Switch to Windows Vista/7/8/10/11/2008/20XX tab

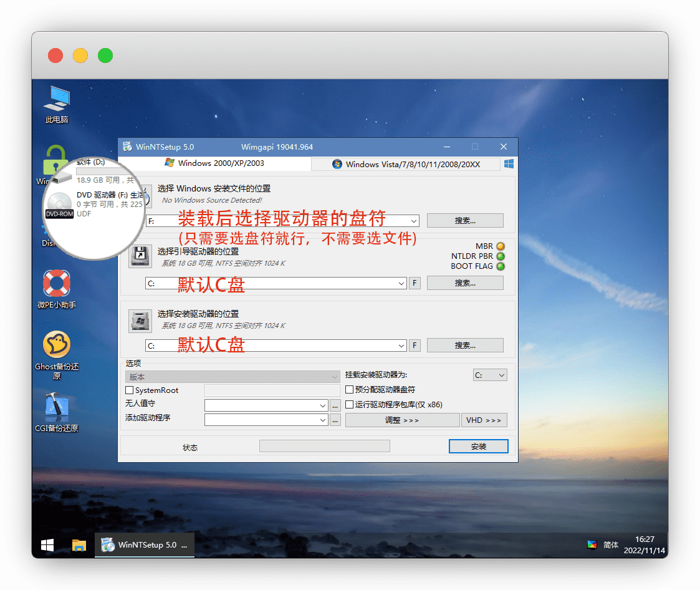[406, 165]
